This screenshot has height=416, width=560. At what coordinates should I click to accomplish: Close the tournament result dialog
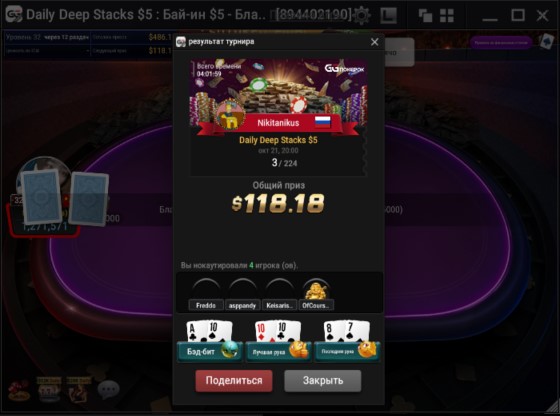(x=374, y=42)
